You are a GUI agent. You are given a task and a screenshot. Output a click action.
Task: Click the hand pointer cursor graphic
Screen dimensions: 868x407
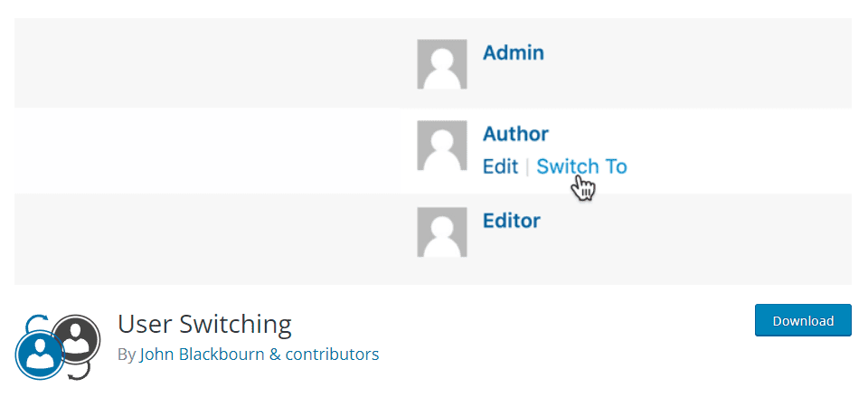[584, 188]
